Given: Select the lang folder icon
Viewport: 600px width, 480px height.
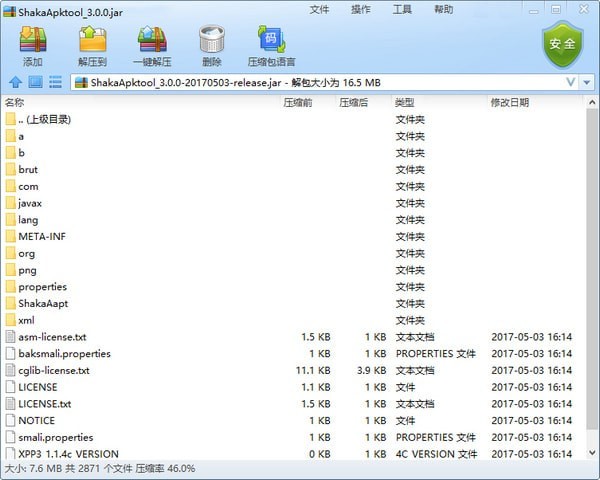Looking at the screenshot, I should click(11, 220).
